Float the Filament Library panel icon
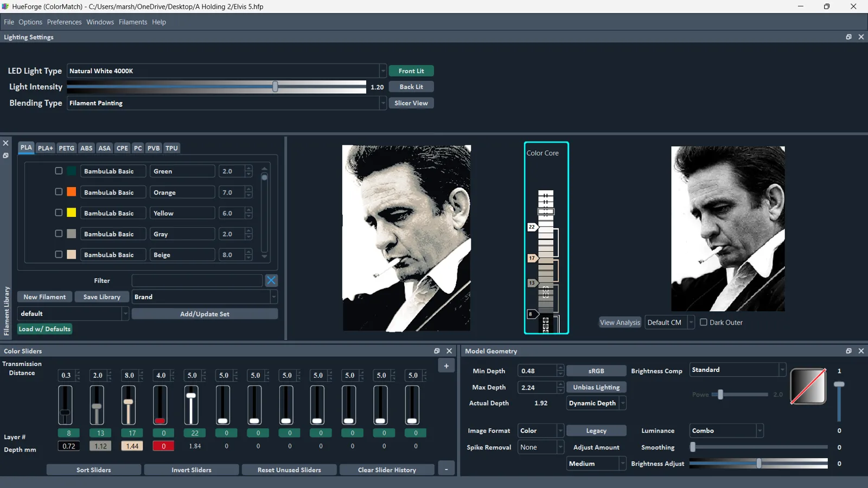Screen dimensions: 868x488 pos(5,156)
